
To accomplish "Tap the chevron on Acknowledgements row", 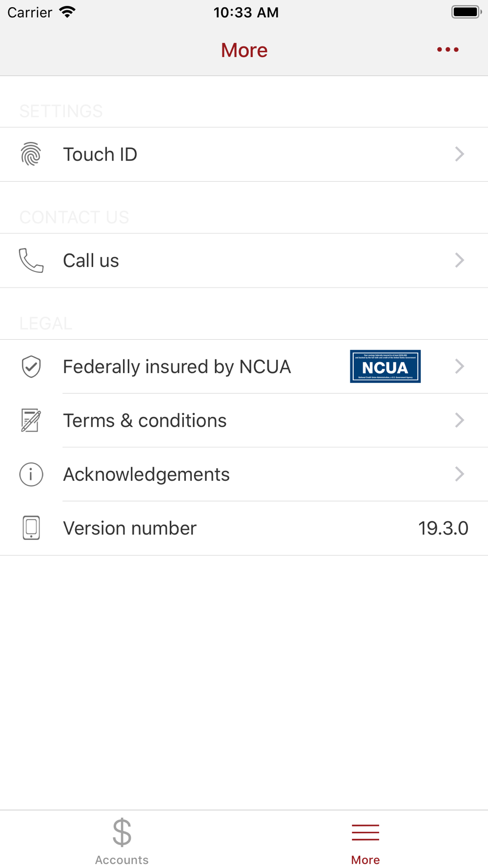I will tap(459, 474).
